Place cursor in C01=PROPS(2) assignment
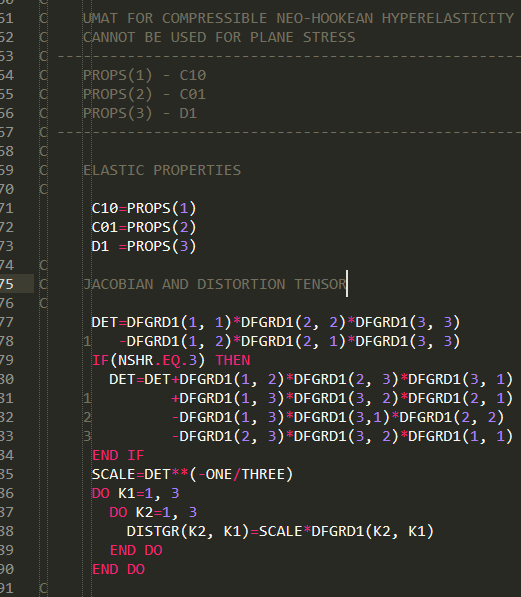The width and height of the screenshot is (521, 597). pos(144,227)
